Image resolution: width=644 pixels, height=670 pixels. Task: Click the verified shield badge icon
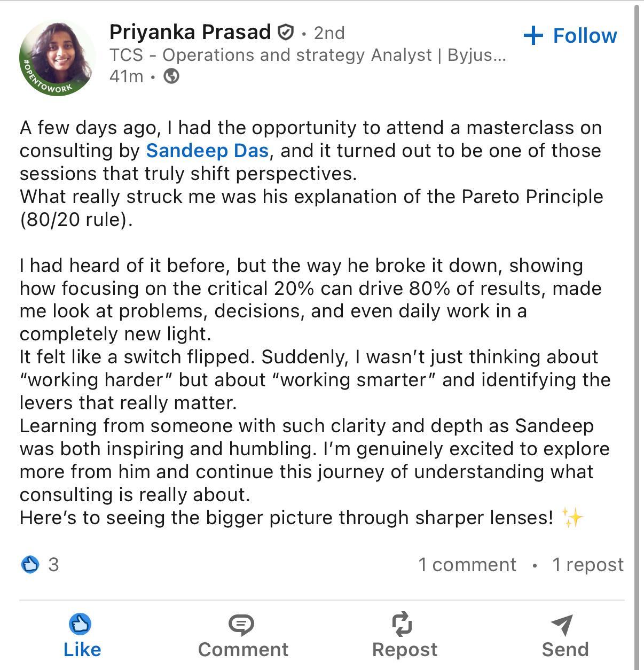[x=286, y=33]
